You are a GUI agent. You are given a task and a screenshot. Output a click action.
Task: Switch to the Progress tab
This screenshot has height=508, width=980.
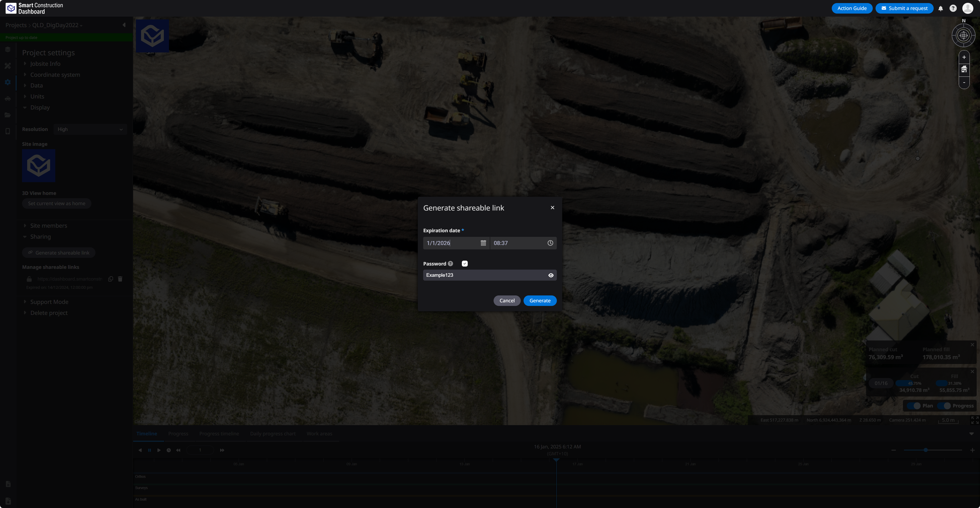pyautogui.click(x=178, y=434)
